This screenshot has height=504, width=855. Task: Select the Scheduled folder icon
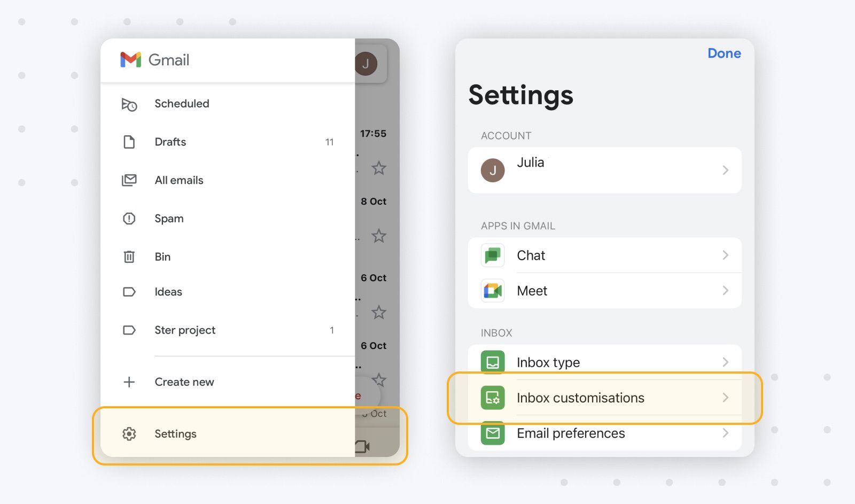click(x=129, y=103)
